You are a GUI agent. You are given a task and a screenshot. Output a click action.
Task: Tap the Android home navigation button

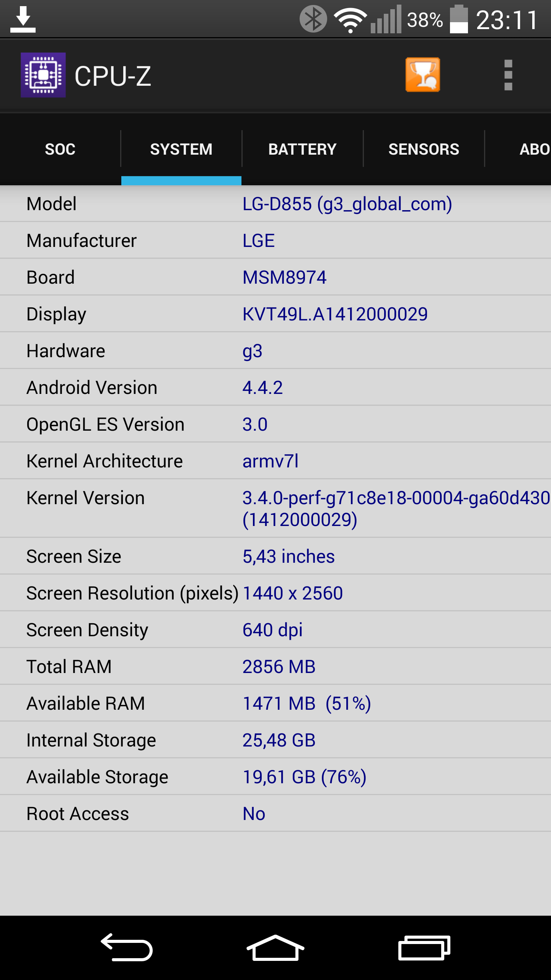[275, 948]
